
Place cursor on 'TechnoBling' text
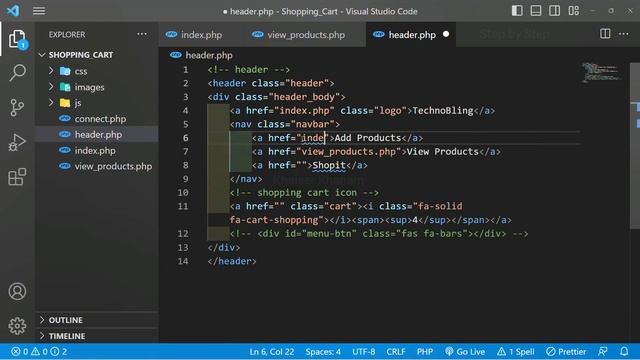(443, 111)
